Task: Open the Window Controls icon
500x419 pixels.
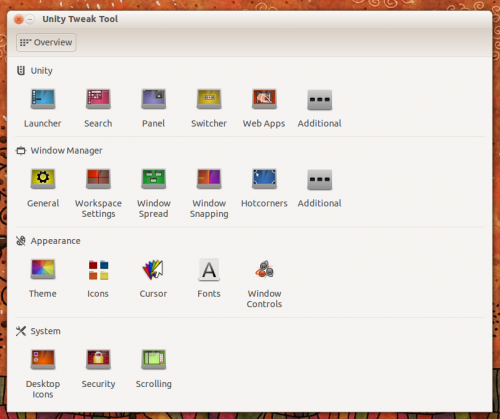Action: tap(264, 269)
